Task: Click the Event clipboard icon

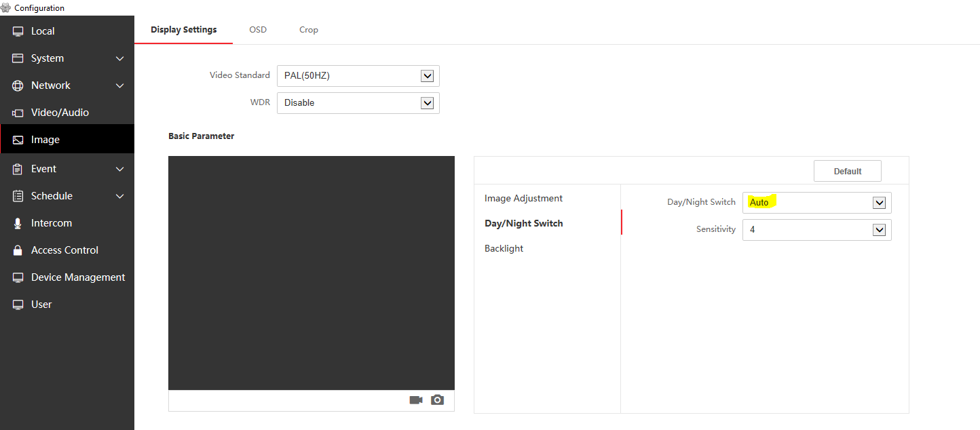Action: 18,169
